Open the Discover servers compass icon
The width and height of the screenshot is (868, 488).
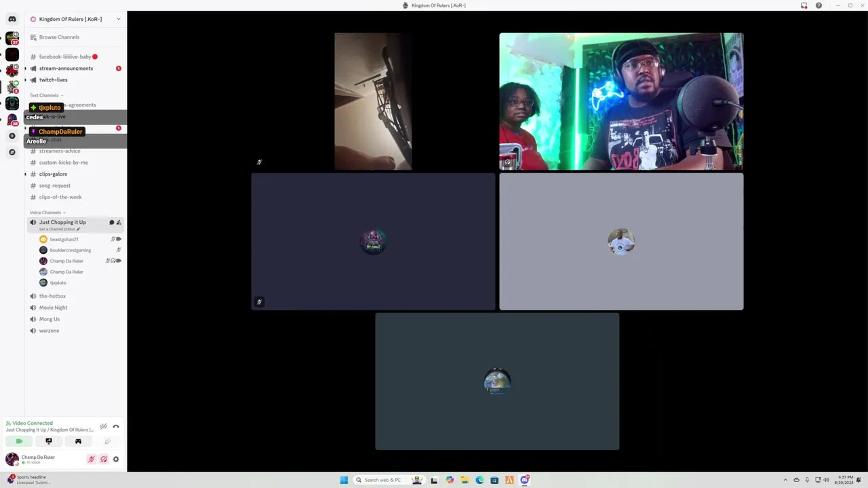click(x=12, y=152)
